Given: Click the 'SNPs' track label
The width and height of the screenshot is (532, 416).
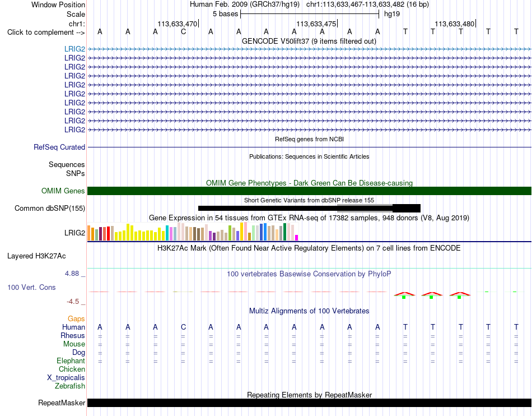Looking at the screenshot, I should 76,174.
